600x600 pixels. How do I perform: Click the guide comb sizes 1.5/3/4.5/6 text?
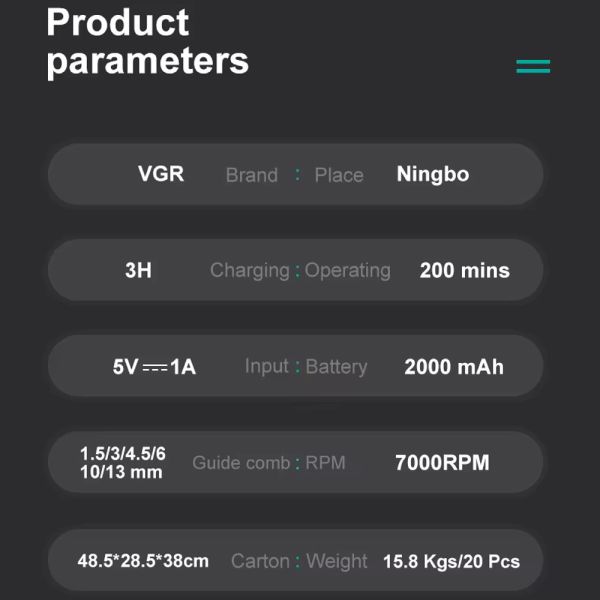click(x=123, y=454)
